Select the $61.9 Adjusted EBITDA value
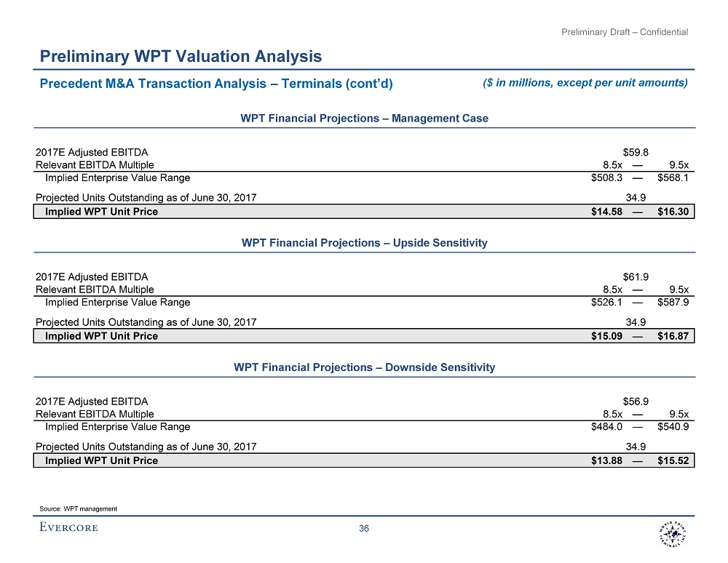This screenshot has height=563, width=728. tap(636, 276)
